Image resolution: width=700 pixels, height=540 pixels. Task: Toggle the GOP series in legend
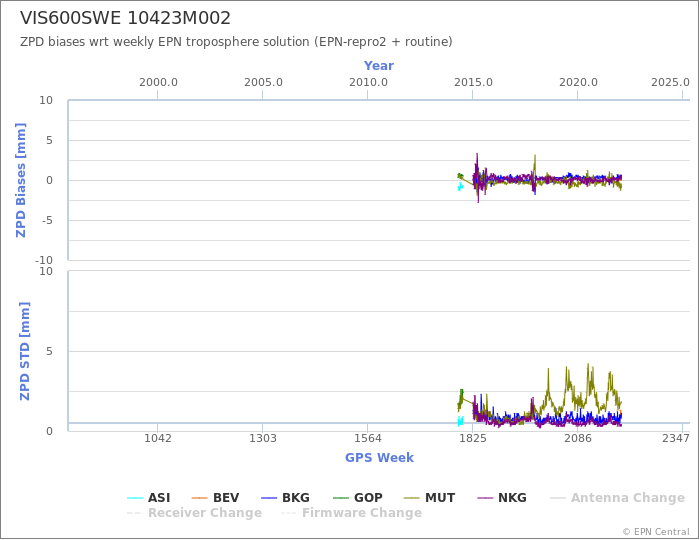(x=358, y=498)
